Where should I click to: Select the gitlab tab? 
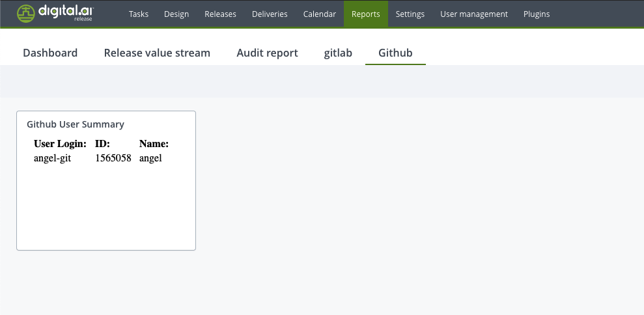pos(338,53)
